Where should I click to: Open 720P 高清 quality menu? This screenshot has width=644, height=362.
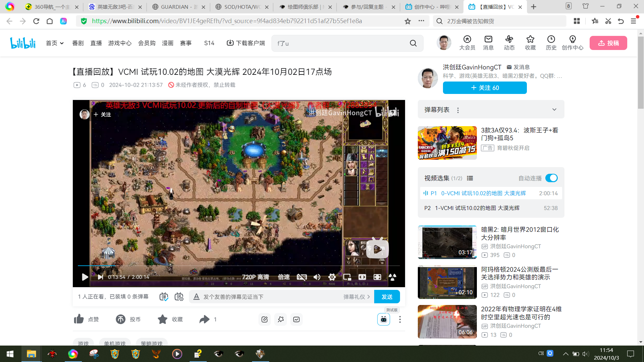click(x=255, y=277)
